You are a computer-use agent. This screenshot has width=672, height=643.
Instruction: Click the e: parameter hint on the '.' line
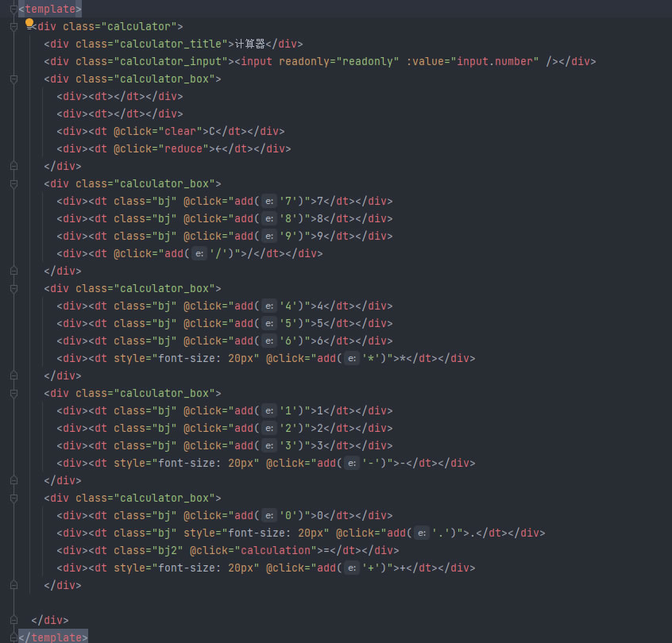[x=422, y=533]
